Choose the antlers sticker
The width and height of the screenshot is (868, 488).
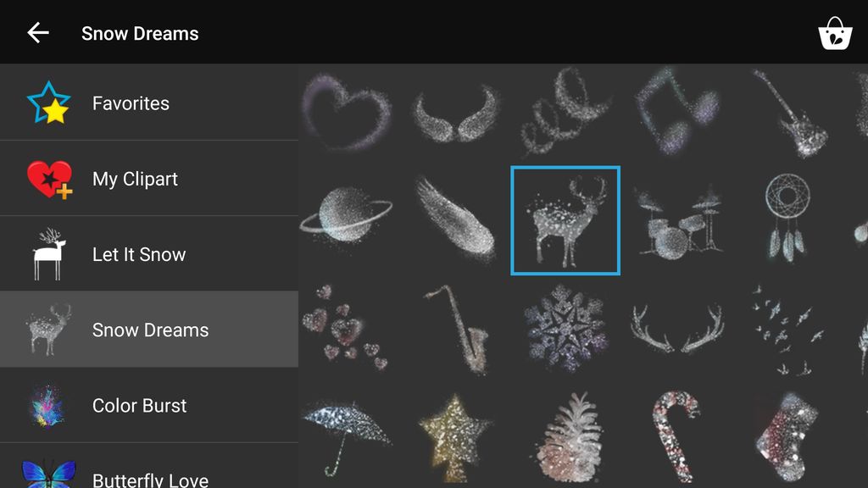tap(677, 328)
